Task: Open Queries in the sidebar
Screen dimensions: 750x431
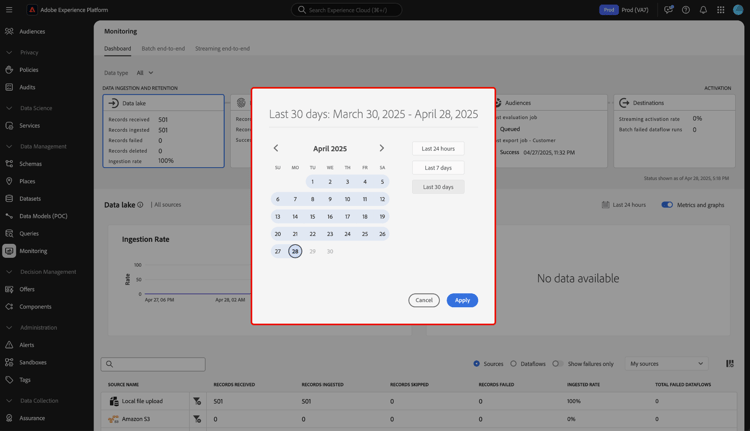Action: point(29,233)
